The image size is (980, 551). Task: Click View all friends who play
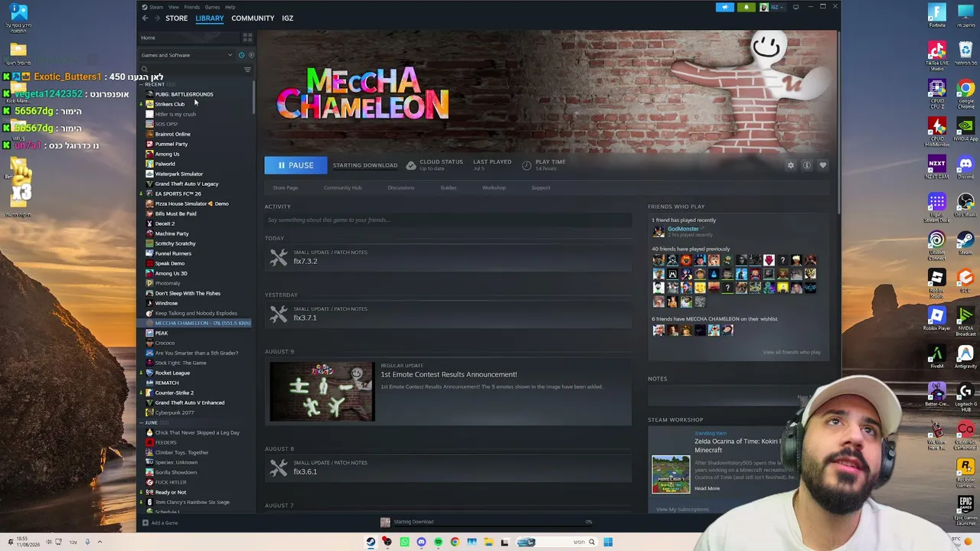pyautogui.click(x=792, y=352)
